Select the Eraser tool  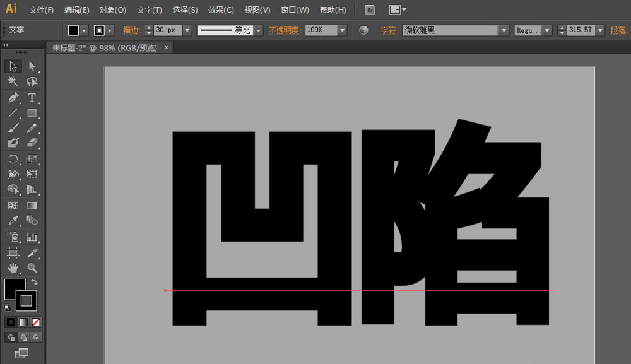32,143
